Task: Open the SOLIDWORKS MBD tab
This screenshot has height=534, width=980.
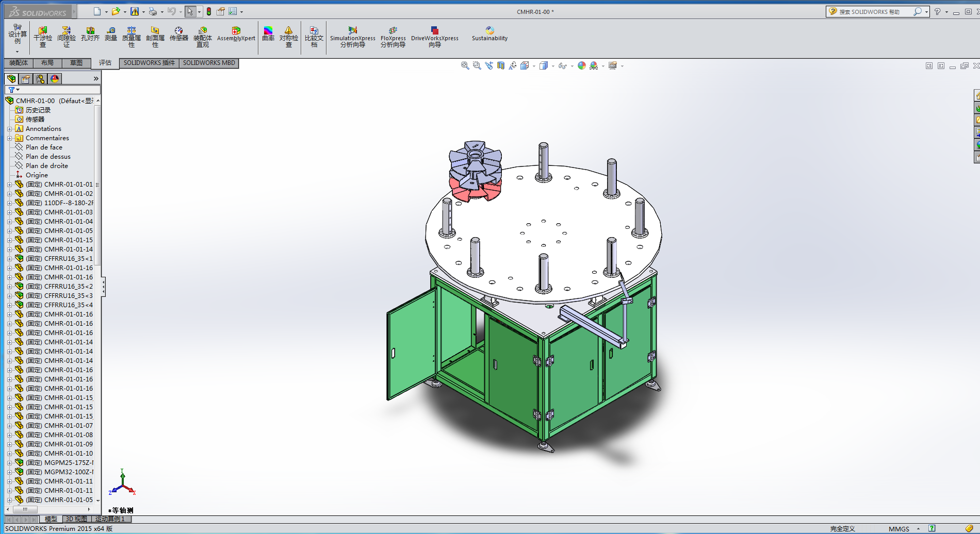Action: click(x=209, y=63)
